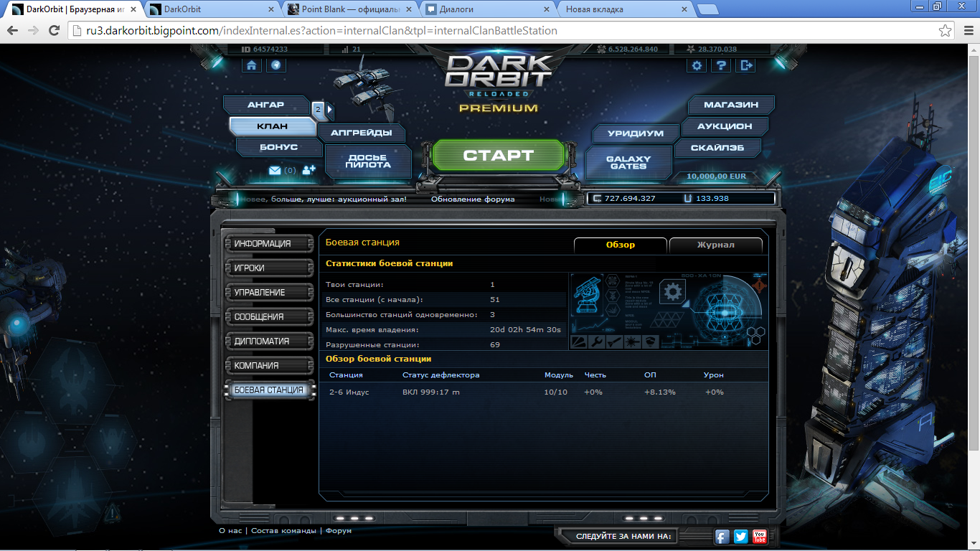The height and width of the screenshot is (551, 980).
Task: Reload the current page
Action: (54, 31)
